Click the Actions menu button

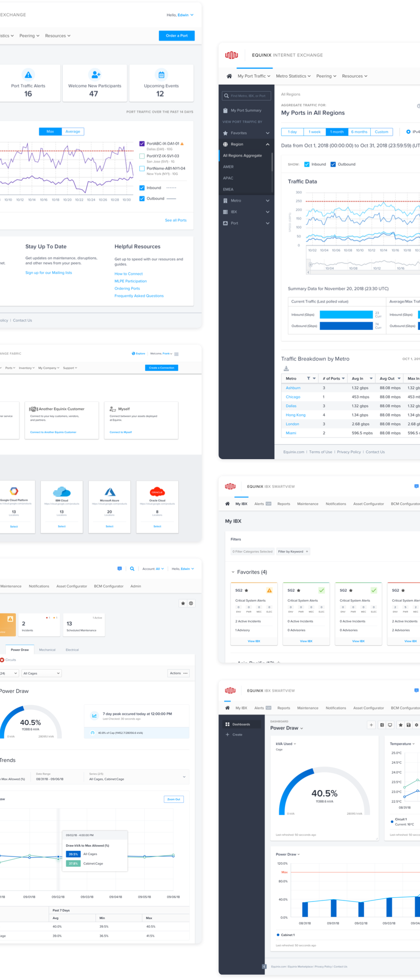click(x=179, y=673)
